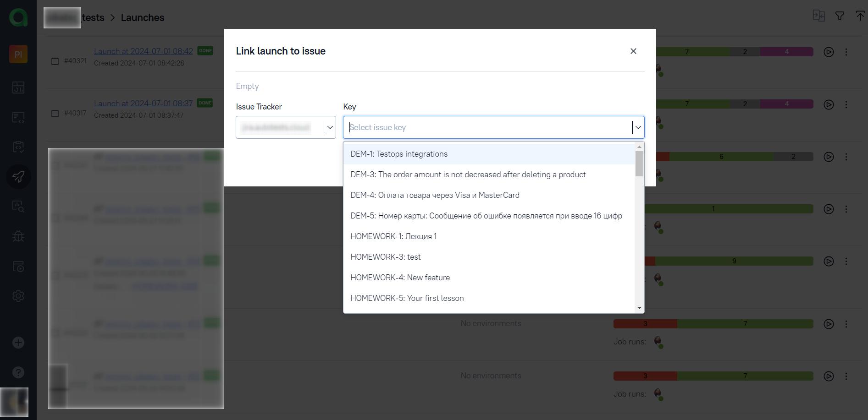The image size is (868, 420).
Task: Open the Test results search sidebar icon
Action: 18,206
